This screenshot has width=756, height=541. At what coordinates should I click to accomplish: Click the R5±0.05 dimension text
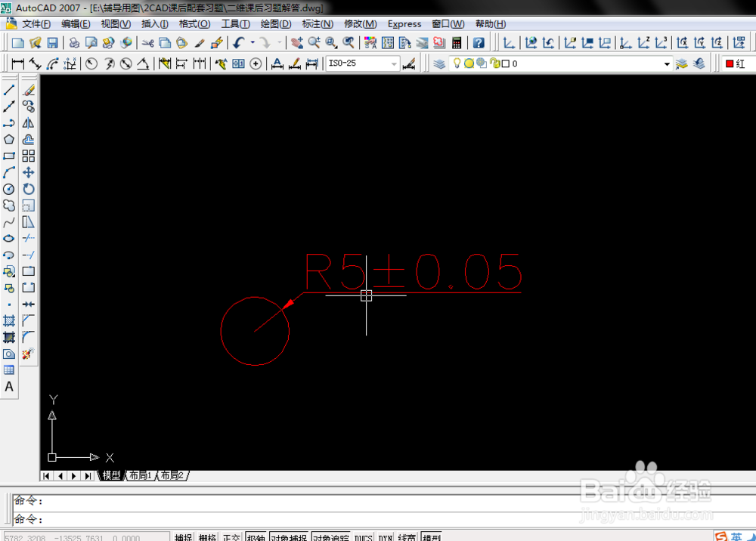414,272
